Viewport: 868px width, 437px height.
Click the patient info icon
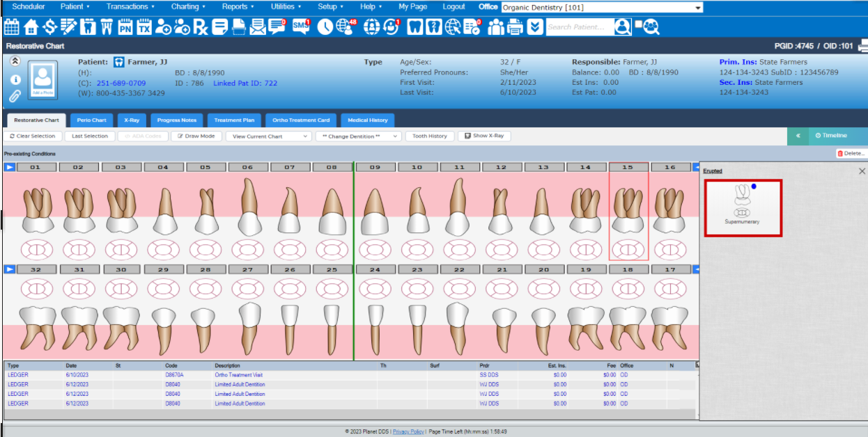[15, 79]
